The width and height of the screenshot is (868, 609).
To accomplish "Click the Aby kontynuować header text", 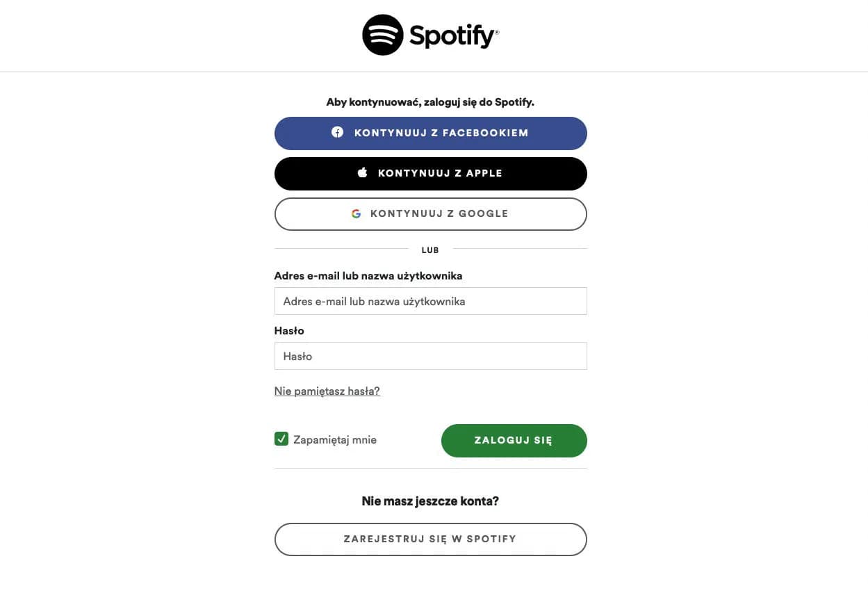I will click(429, 101).
